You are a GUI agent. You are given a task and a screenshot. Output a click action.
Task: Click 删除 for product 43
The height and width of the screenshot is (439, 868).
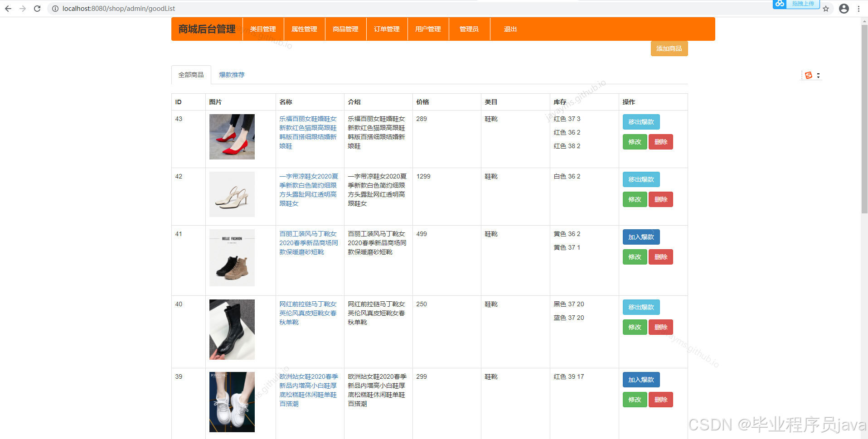point(661,142)
